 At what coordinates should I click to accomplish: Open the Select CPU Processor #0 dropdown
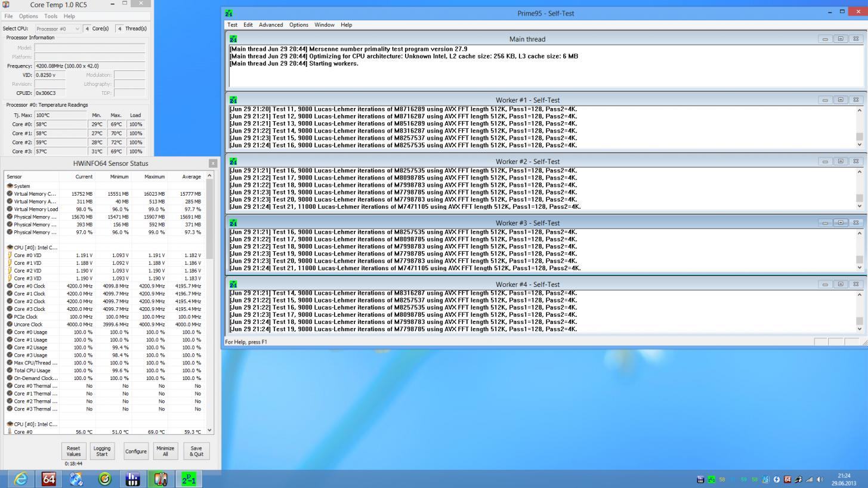pos(58,29)
